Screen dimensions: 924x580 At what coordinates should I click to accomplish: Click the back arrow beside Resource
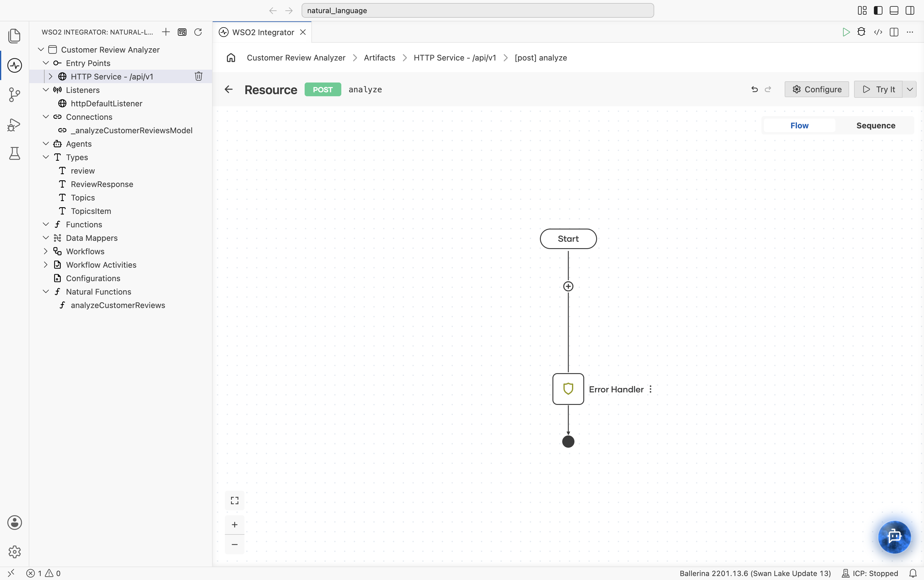(229, 89)
